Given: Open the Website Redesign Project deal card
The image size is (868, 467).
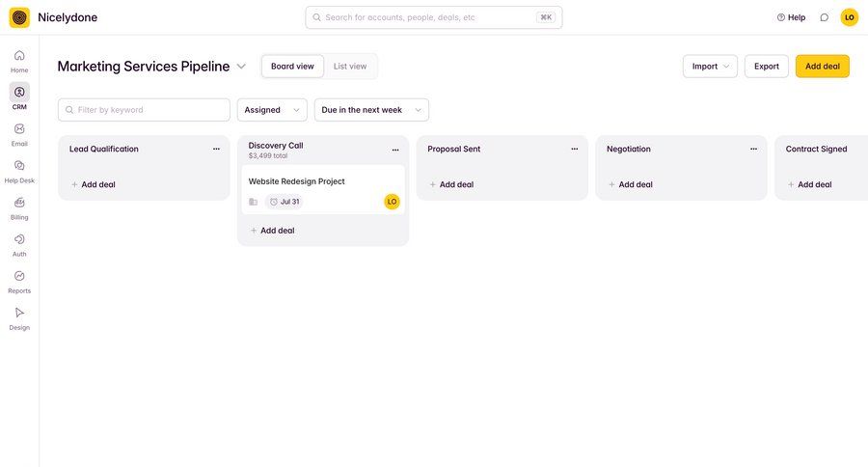Looking at the screenshot, I should [x=323, y=189].
